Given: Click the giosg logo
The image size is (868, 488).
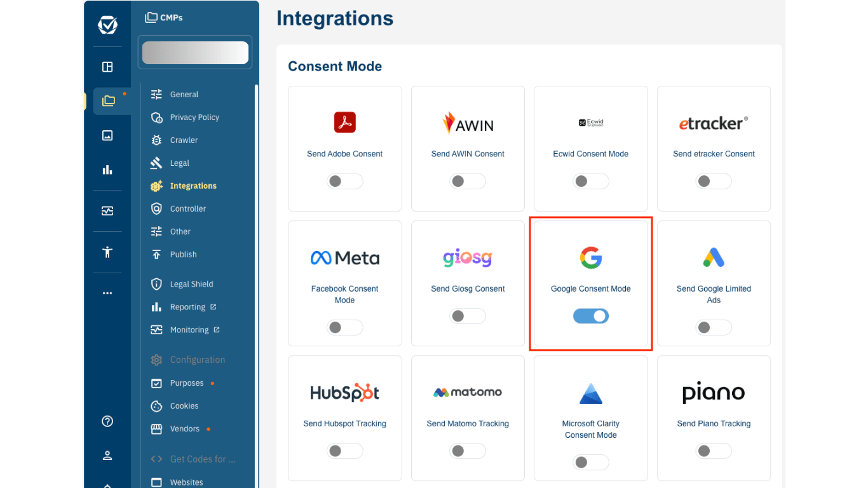Looking at the screenshot, I should pyautogui.click(x=468, y=258).
